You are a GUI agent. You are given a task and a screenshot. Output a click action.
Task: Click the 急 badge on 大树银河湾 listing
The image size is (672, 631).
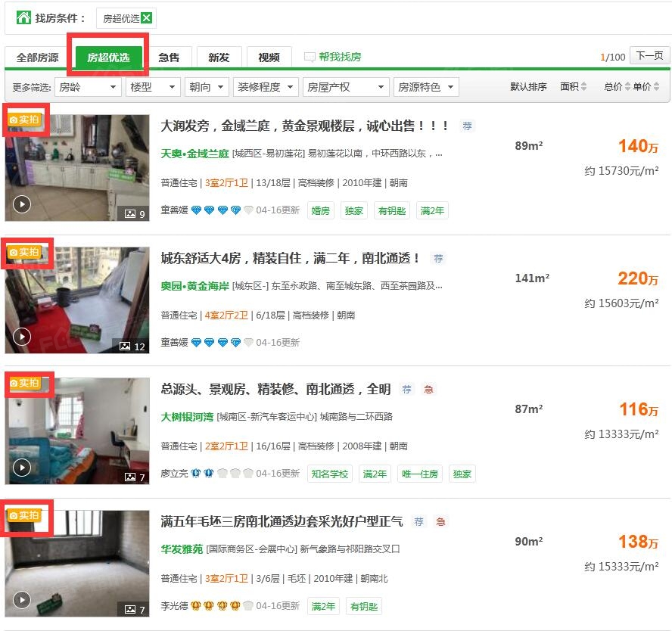[428, 389]
